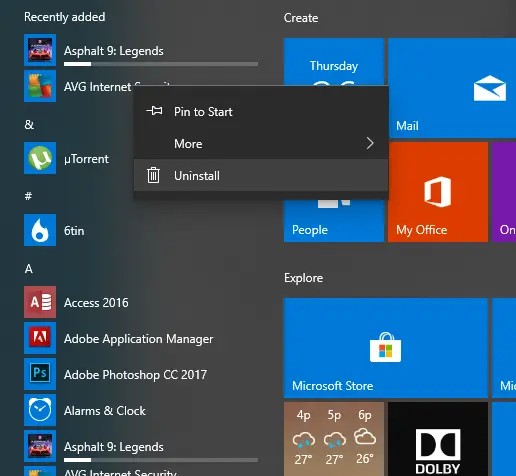Click the top Asphalt 9 download progress bar
The width and height of the screenshot is (516, 476).
click(161, 64)
